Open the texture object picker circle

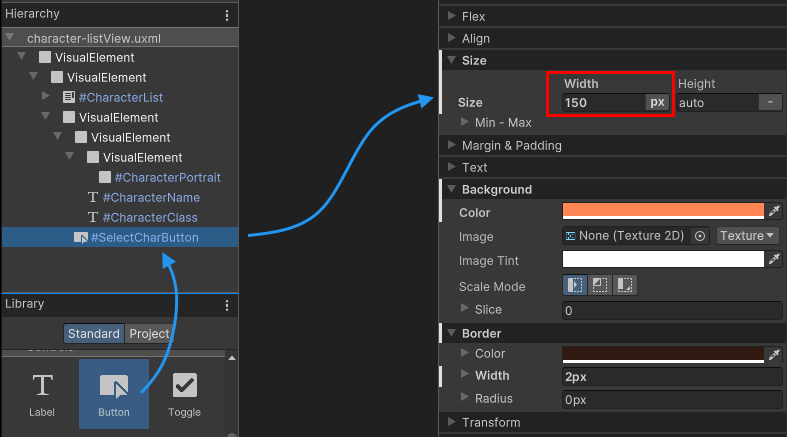(700, 236)
